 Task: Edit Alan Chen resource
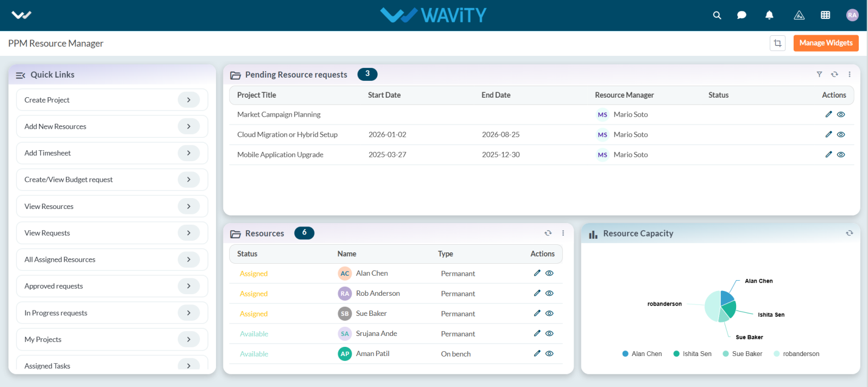(537, 273)
